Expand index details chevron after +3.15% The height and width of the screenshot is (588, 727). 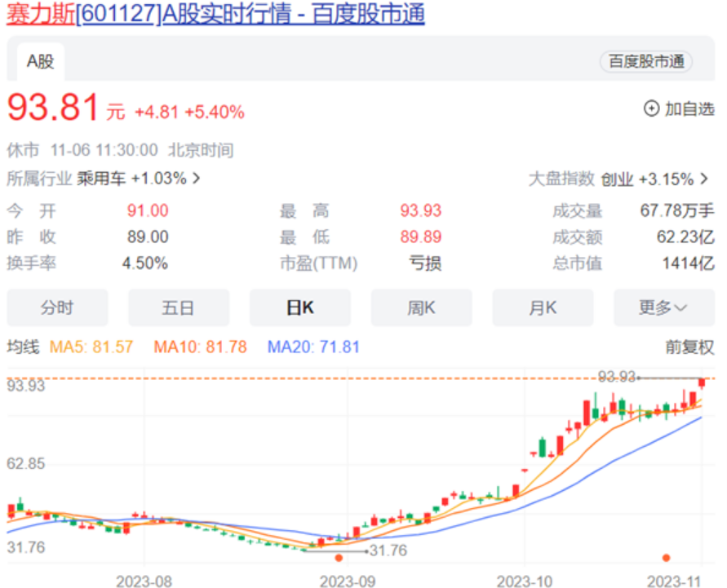click(704, 179)
